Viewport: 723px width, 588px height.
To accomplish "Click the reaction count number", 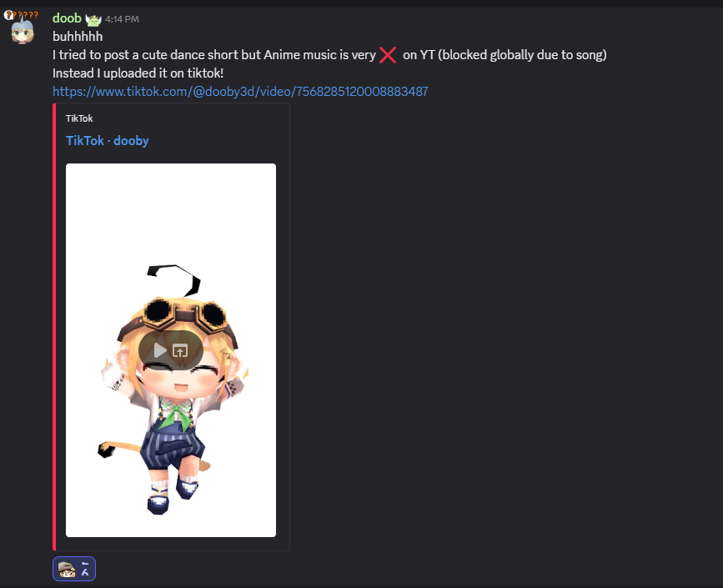I will [85, 569].
